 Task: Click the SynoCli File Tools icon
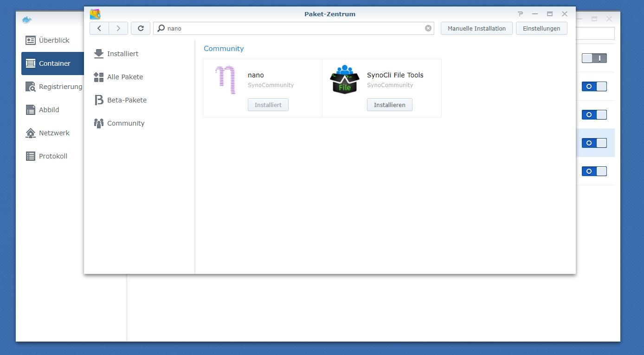click(345, 79)
